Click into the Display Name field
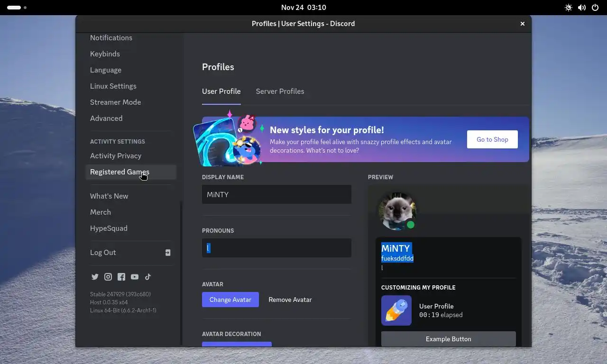This screenshot has height=364, width=607. [x=276, y=194]
